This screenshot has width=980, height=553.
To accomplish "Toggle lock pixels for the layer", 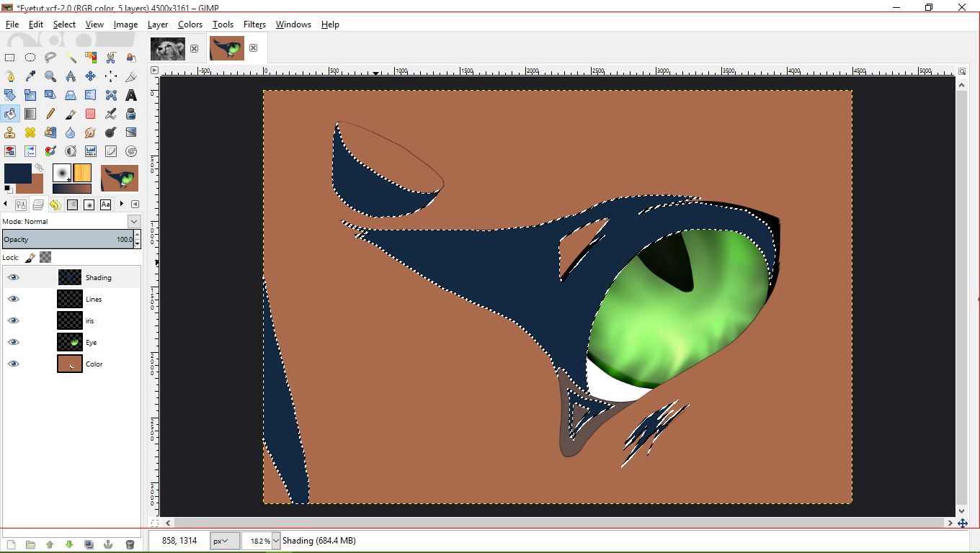I will (x=30, y=257).
